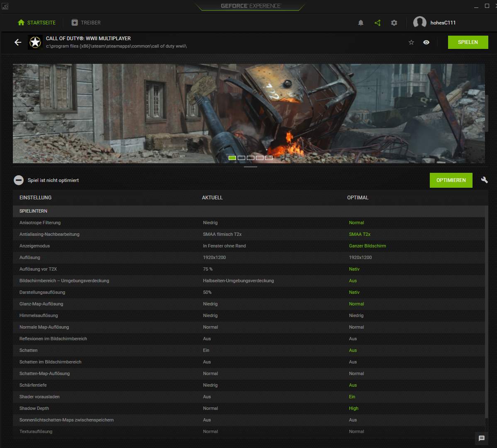Select the fifth screenshot indicator

269,157
